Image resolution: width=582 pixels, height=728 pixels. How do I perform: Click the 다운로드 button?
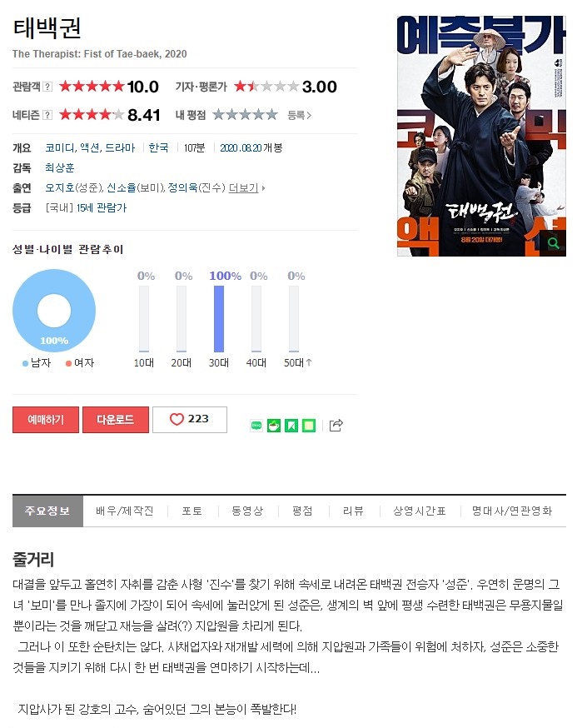tap(116, 420)
